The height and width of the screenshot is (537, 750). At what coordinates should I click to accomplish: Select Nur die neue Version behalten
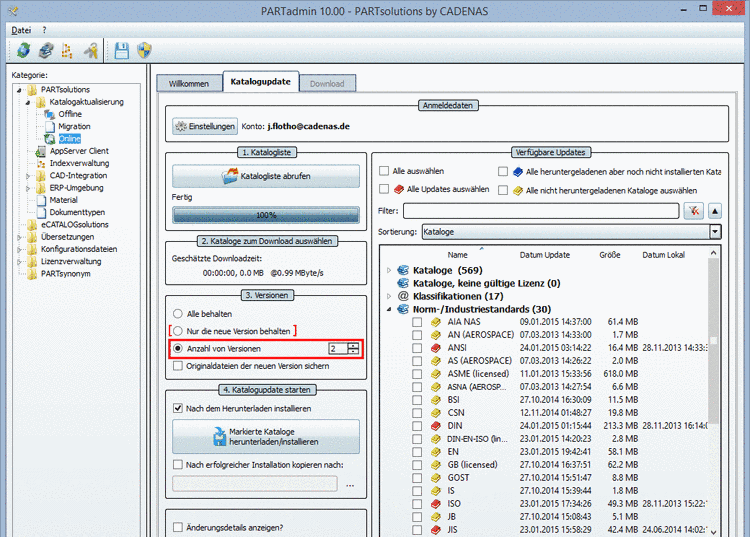tap(178, 331)
